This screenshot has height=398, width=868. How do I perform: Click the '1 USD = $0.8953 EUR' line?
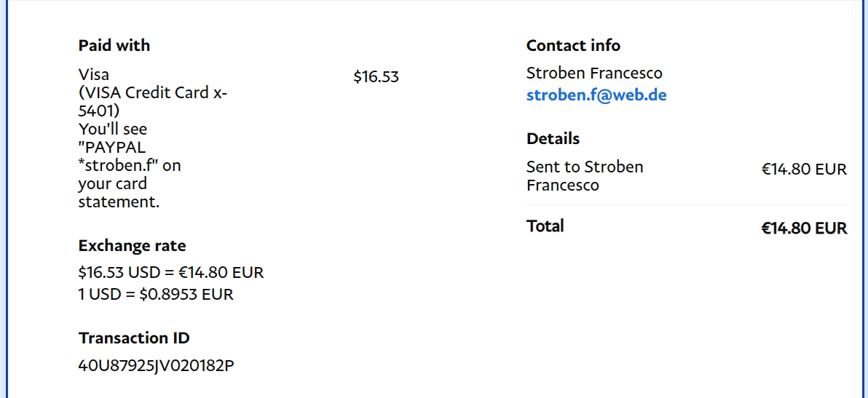coord(156,294)
